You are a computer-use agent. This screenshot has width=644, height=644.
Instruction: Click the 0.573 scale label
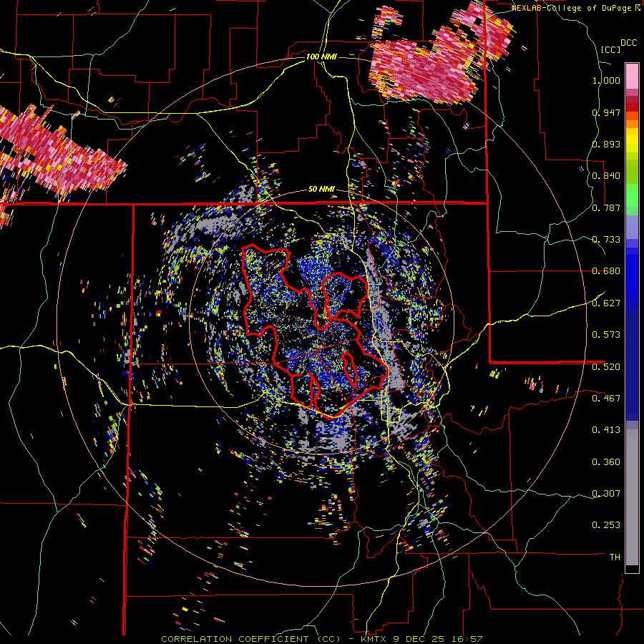tap(606, 335)
